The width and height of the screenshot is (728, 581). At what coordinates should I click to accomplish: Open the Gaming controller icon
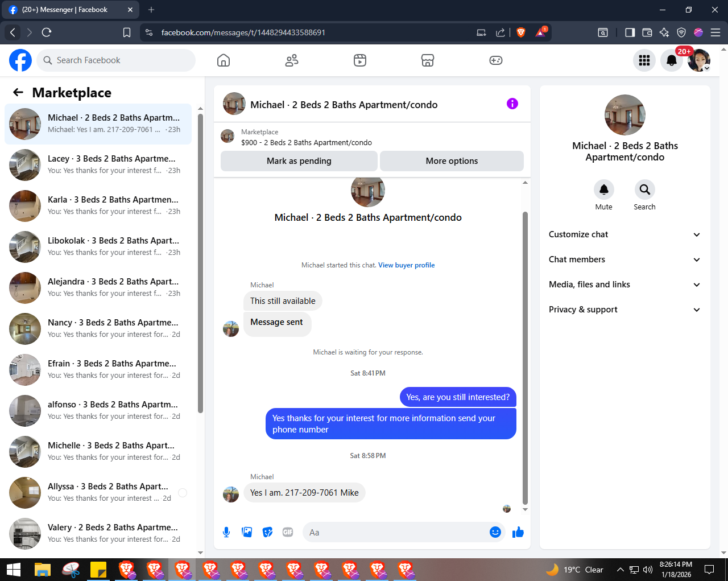(x=496, y=60)
